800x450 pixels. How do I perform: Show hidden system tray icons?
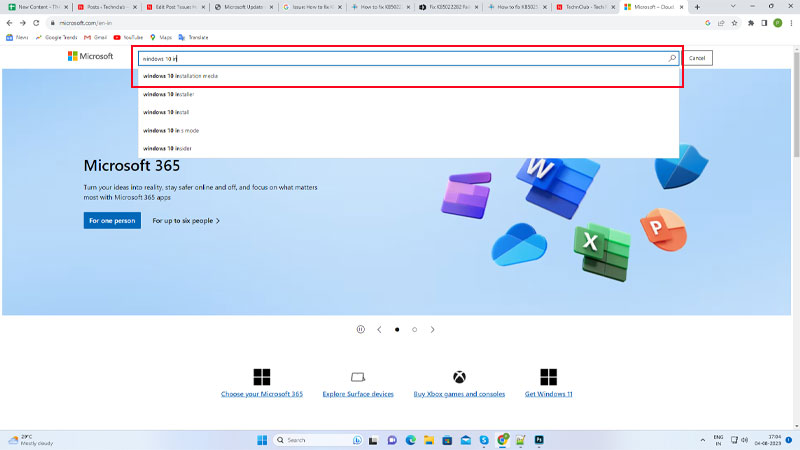pyautogui.click(x=703, y=440)
